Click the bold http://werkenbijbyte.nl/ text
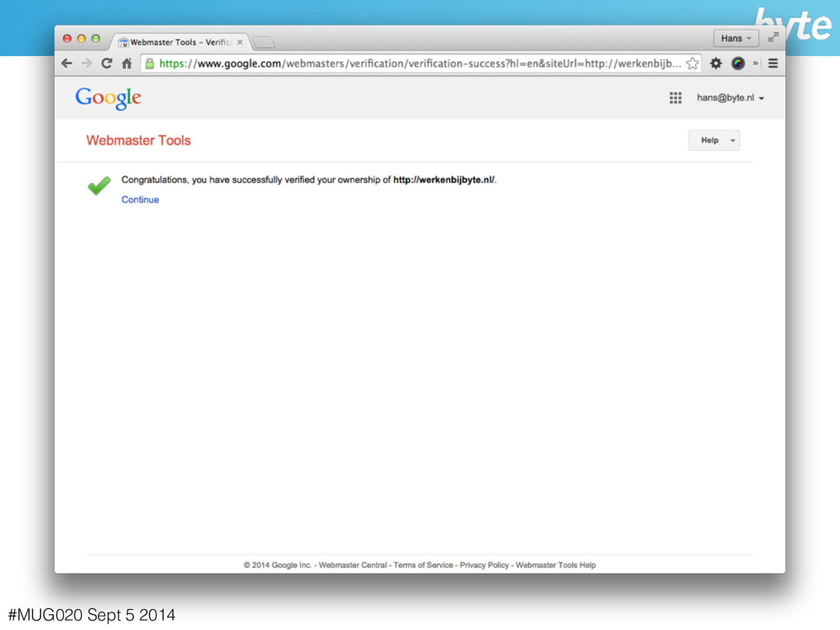Viewport: 840px width, 630px height. click(444, 180)
